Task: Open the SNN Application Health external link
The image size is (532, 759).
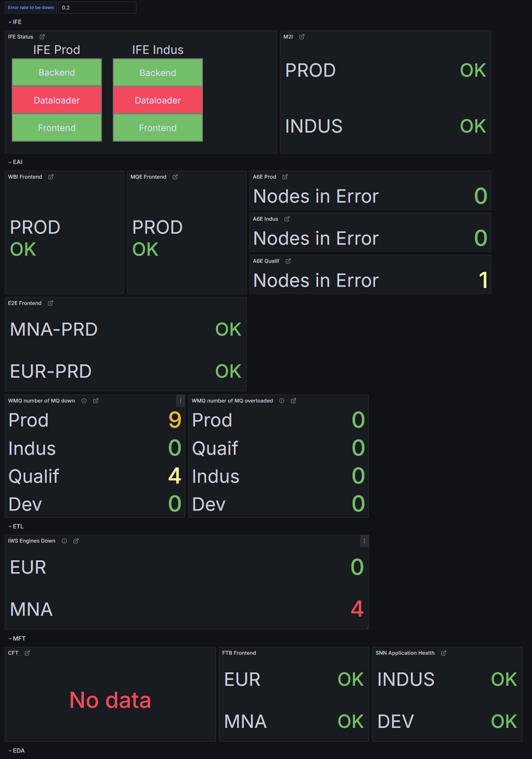Action: point(443,653)
